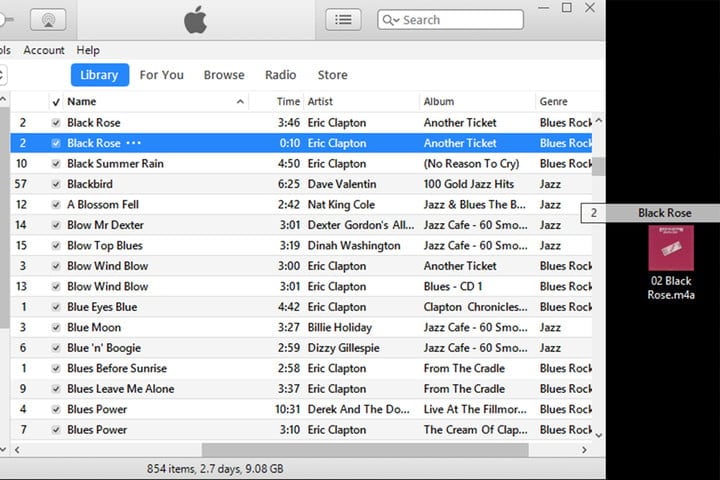720x480 pixels.
Task: Uncheck the Black Summer Rain track
Action: [56, 164]
